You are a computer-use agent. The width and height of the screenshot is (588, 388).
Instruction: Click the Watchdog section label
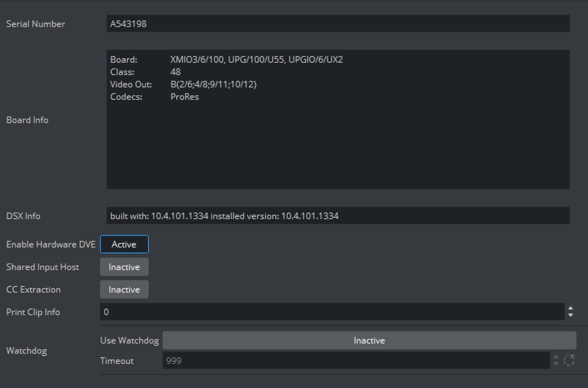coord(27,351)
